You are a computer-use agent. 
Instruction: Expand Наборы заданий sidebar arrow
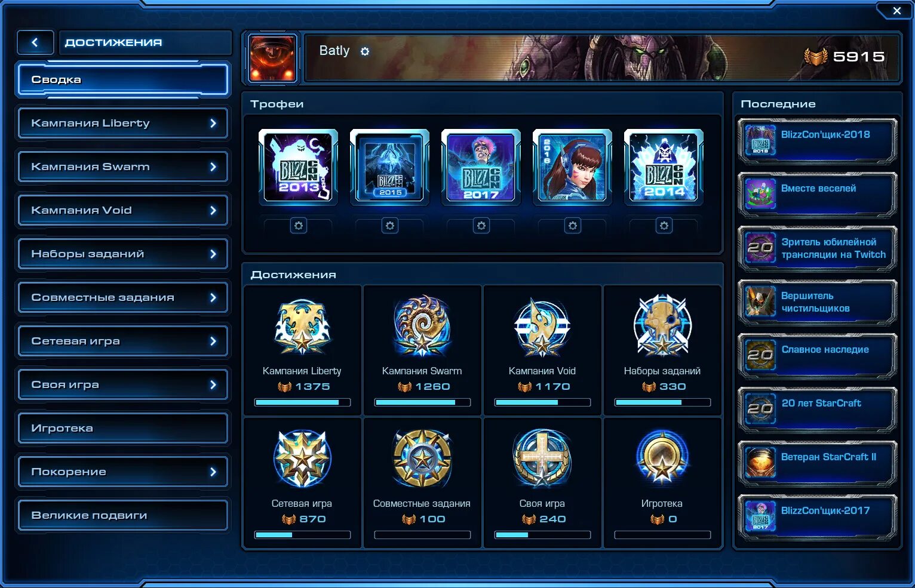pyautogui.click(x=213, y=254)
